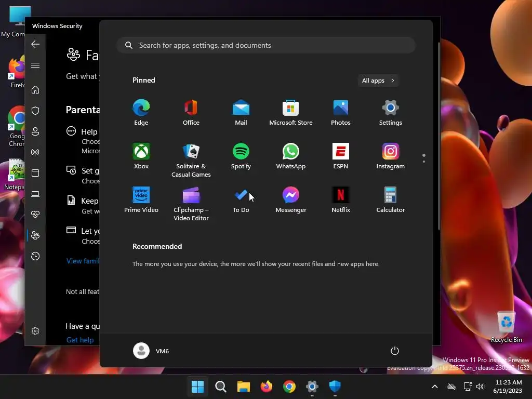Screen dimensions: 532x399
Task: Open Device security sidebar icon
Action: [35, 194]
